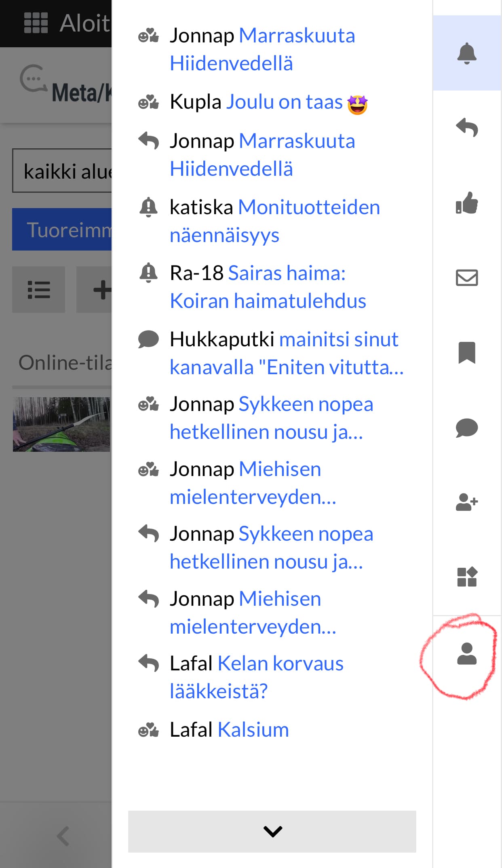The width and height of the screenshot is (502, 868).
Task: Open the add-user invites icon
Action: coord(467,502)
